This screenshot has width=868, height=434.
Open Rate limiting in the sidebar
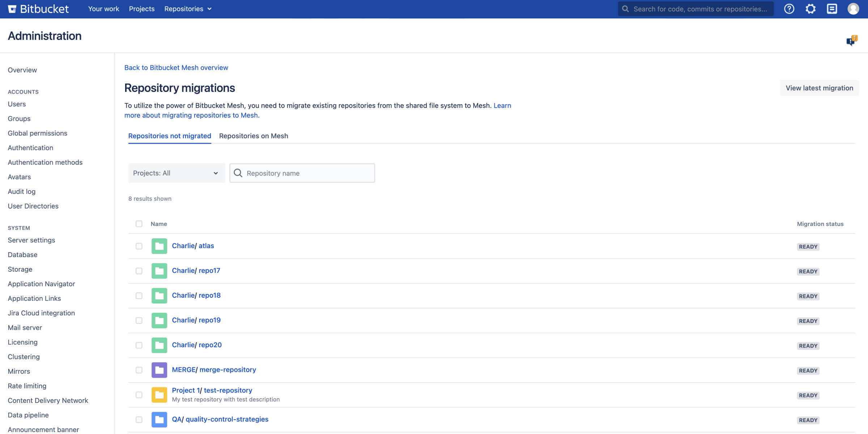[x=27, y=386]
